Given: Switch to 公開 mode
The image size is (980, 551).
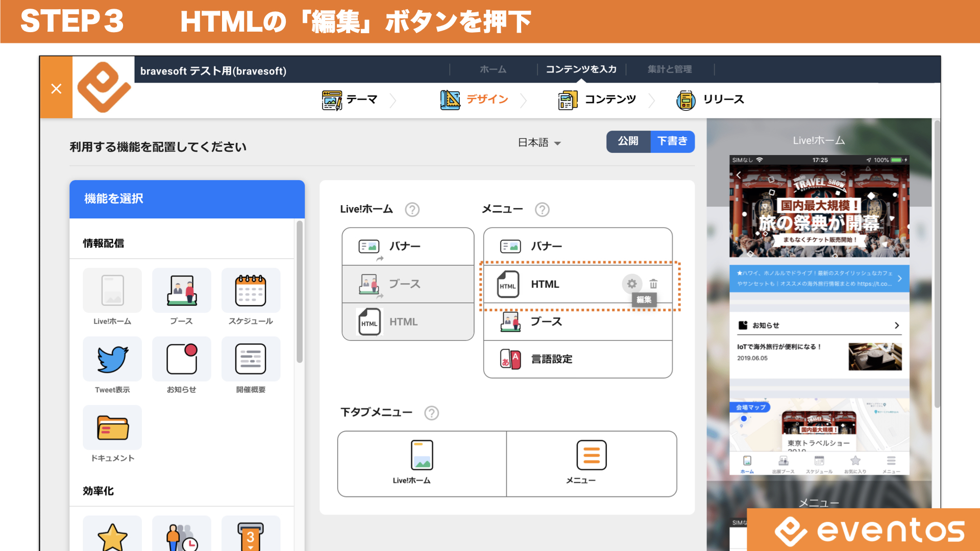Looking at the screenshot, I should click(628, 141).
